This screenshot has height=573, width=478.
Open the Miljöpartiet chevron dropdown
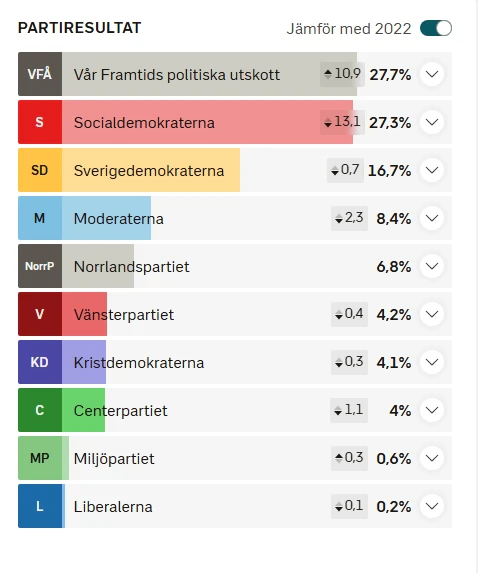coord(432,458)
